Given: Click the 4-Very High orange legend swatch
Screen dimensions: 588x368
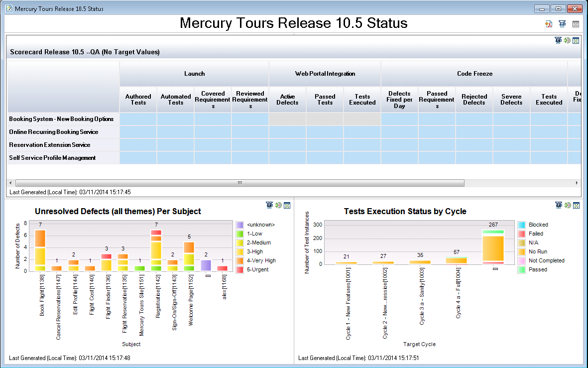Looking at the screenshot, I should point(239,261).
